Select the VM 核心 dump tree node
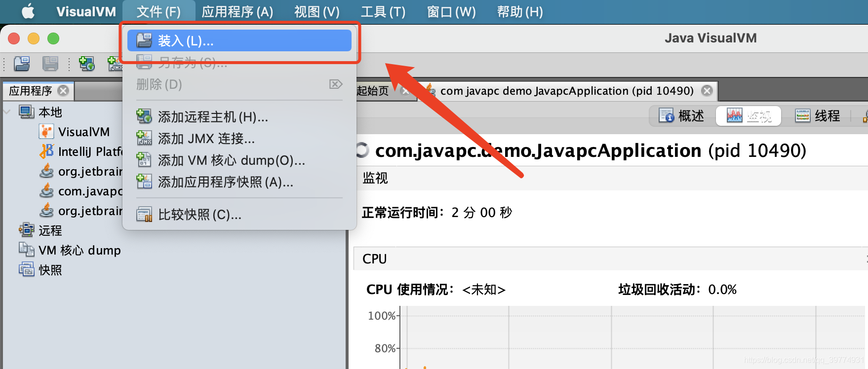The image size is (868, 369). click(x=79, y=250)
